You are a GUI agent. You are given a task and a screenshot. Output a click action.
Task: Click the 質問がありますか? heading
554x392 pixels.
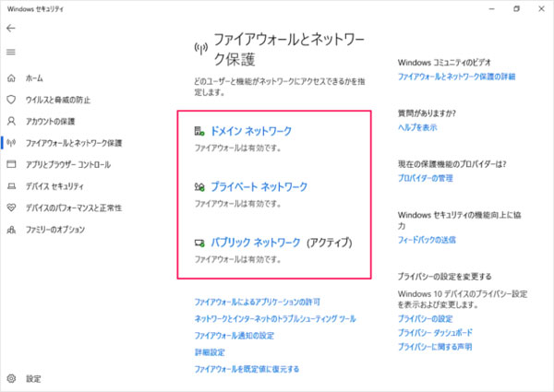(x=427, y=113)
